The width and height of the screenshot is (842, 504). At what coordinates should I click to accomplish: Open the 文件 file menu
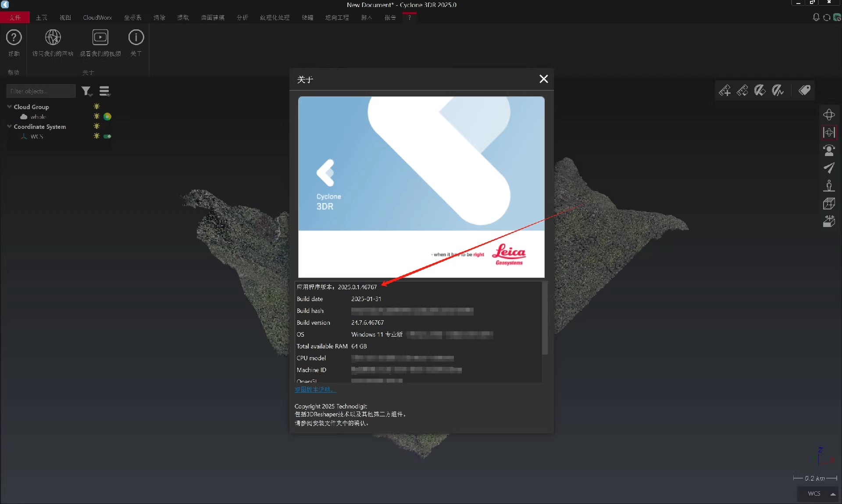[x=15, y=18]
